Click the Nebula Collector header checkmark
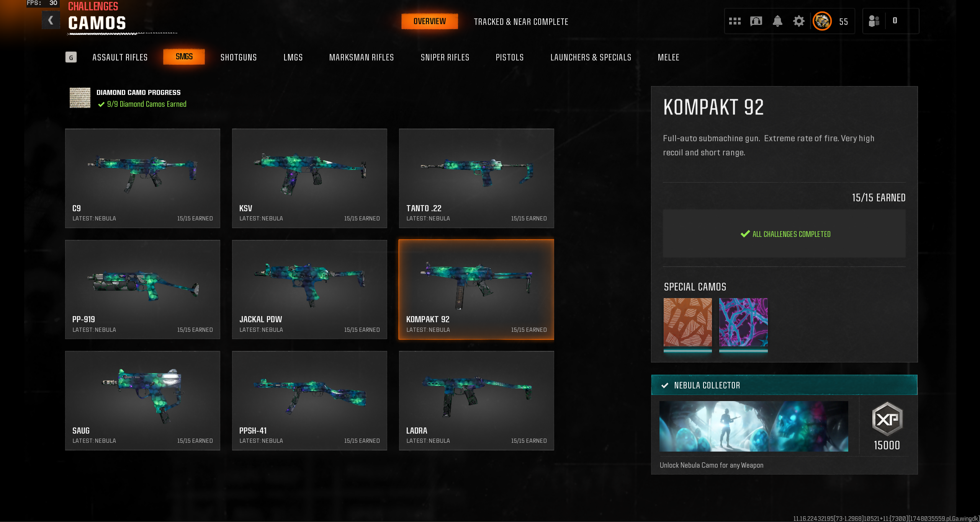980x522 pixels. pyautogui.click(x=665, y=385)
